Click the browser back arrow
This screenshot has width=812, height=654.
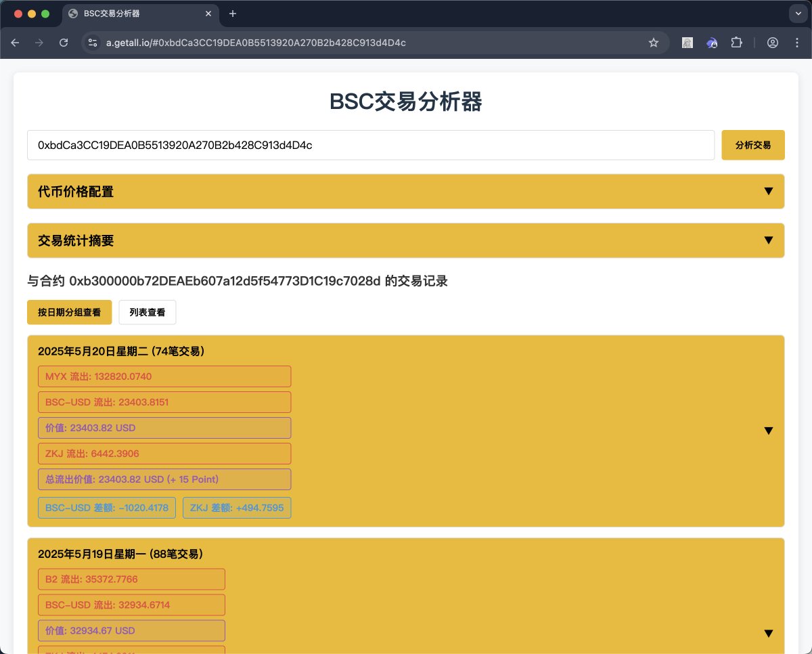pyautogui.click(x=16, y=43)
